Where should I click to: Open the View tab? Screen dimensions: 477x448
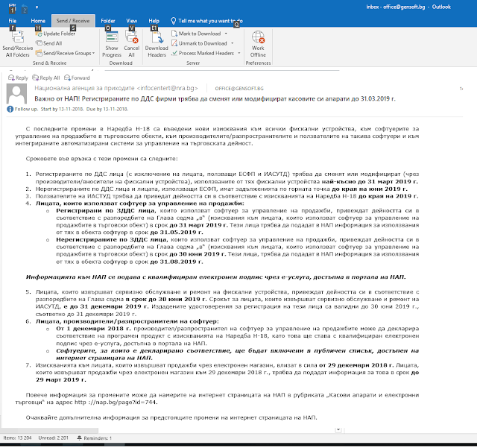click(x=132, y=21)
